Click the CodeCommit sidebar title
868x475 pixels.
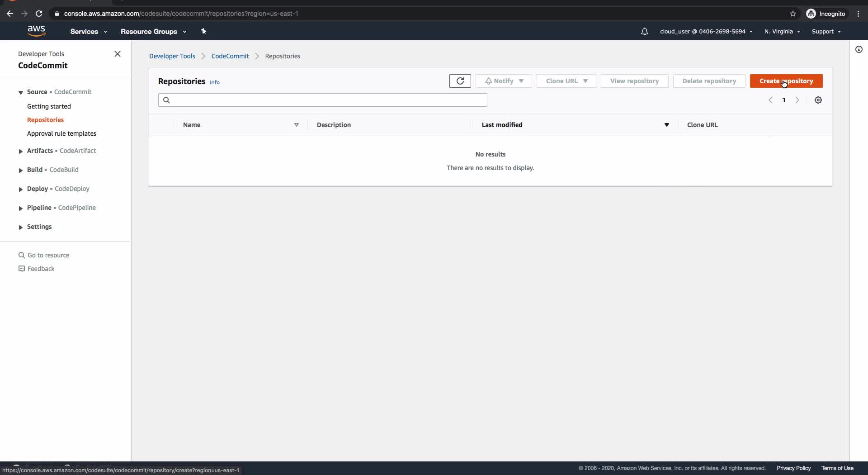pyautogui.click(x=43, y=66)
